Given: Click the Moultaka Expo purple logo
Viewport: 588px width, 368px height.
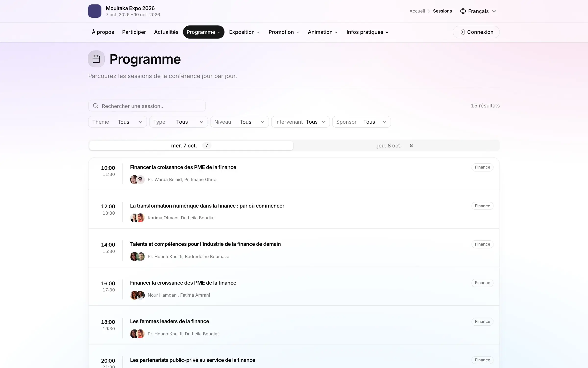Looking at the screenshot, I should coord(95,11).
